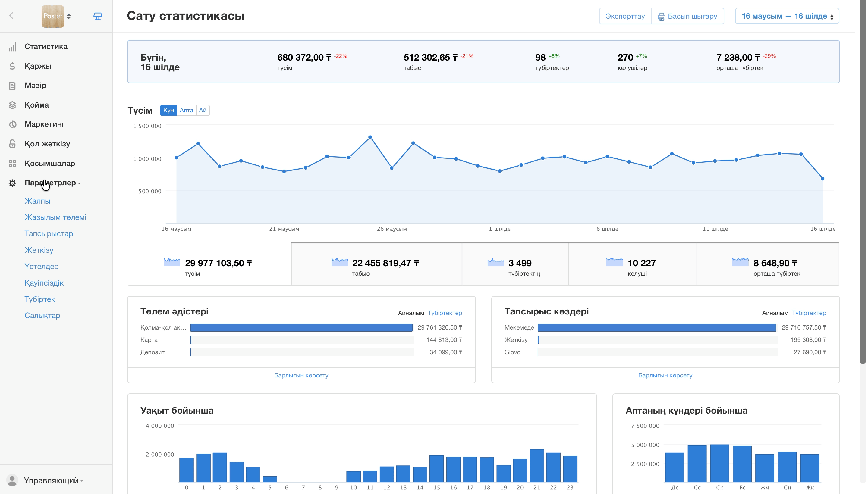The height and width of the screenshot is (494, 868).
Task: Toggle payment methods to Түбіртектер
Action: tap(445, 313)
